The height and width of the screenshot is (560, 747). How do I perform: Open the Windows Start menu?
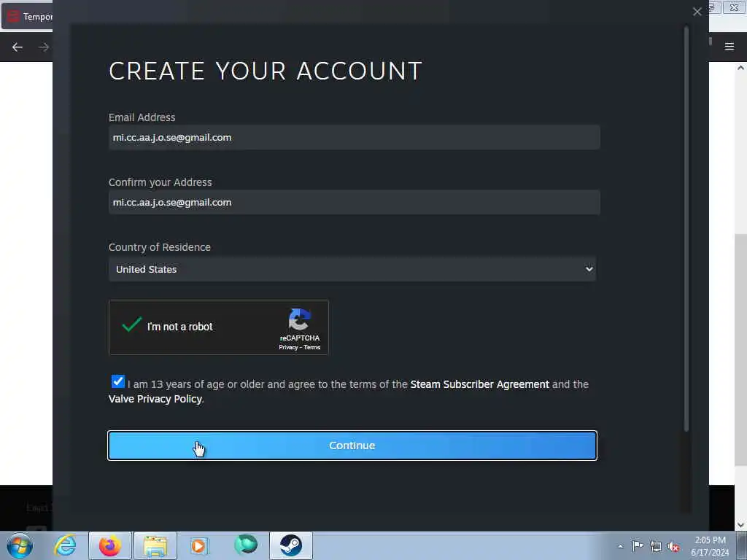[20, 545]
